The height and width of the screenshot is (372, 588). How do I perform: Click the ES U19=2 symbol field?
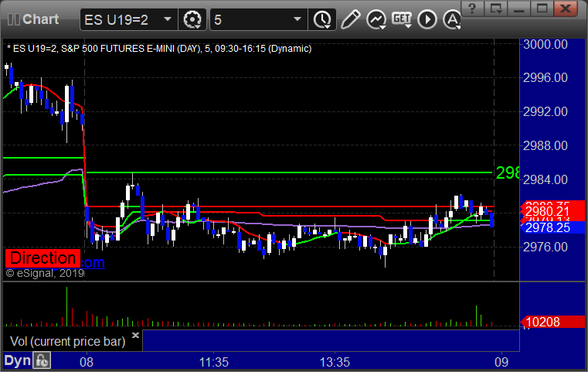tap(128, 19)
